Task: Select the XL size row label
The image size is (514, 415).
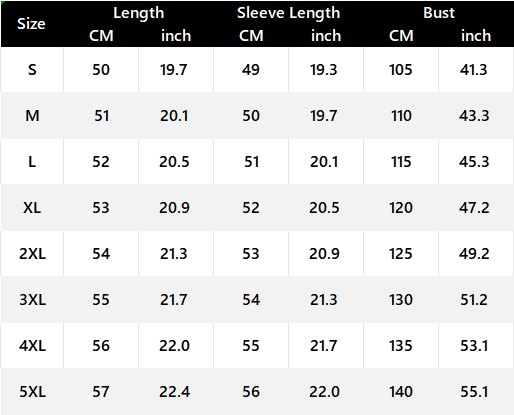Action: 32,208
